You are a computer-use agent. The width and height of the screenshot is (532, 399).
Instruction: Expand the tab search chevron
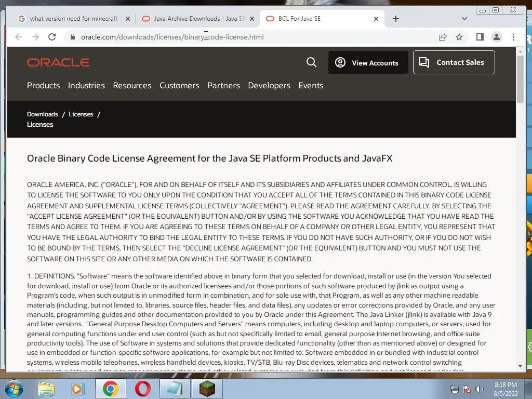[x=464, y=19]
